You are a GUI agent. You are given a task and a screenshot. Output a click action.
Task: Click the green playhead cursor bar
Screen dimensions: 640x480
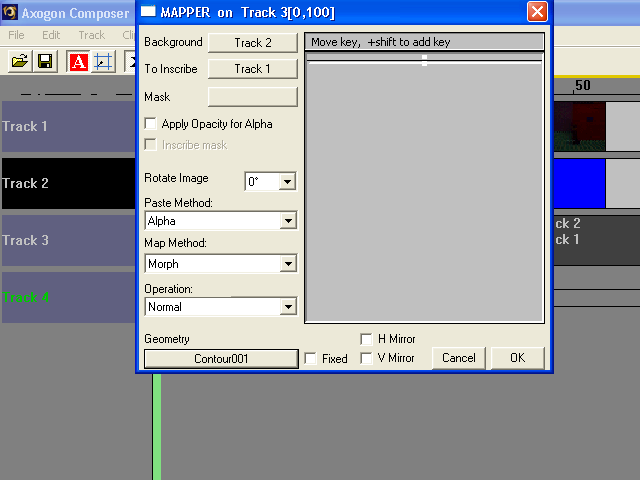[x=157, y=427]
